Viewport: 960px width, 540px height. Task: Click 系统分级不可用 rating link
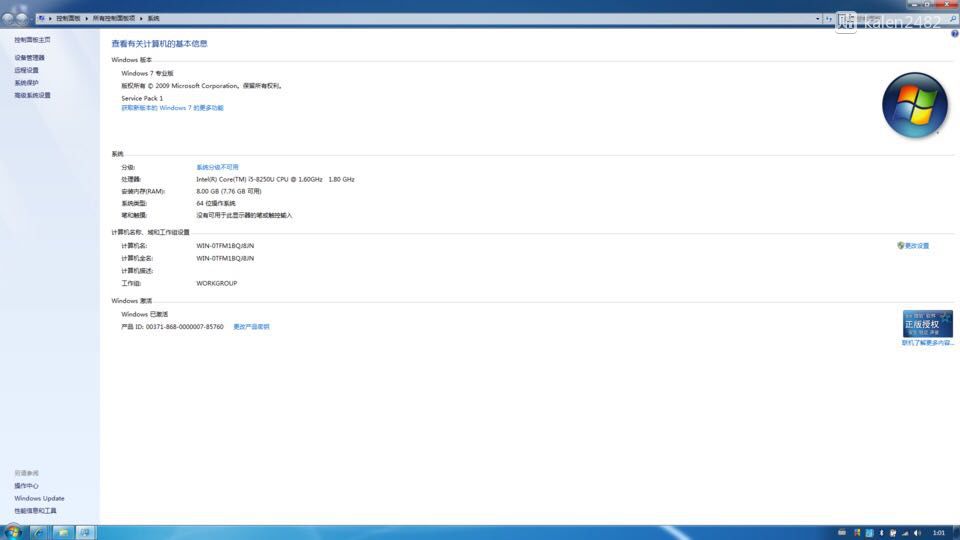tap(217, 167)
